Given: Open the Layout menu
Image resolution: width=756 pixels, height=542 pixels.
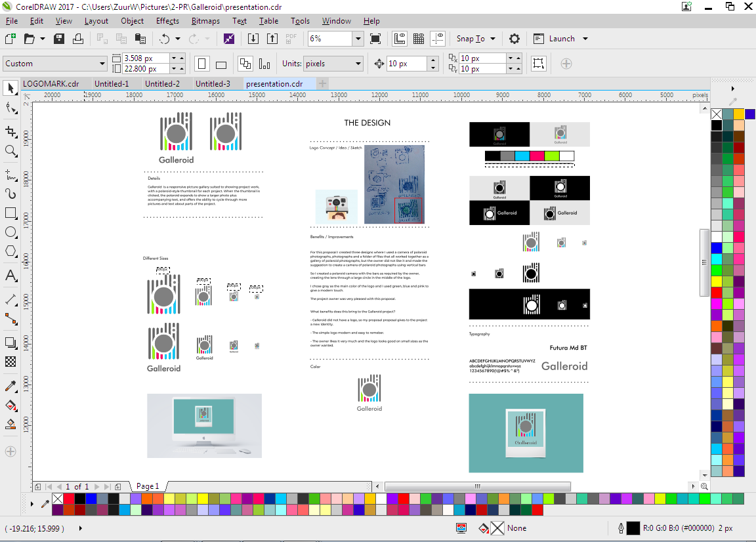Looking at the screenshot, I should (x=96, y=21).
